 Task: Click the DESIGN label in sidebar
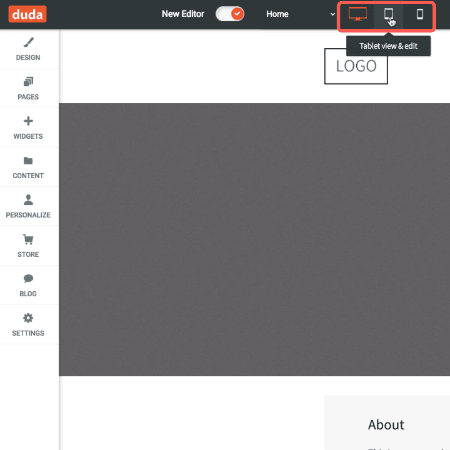[28, 58]
